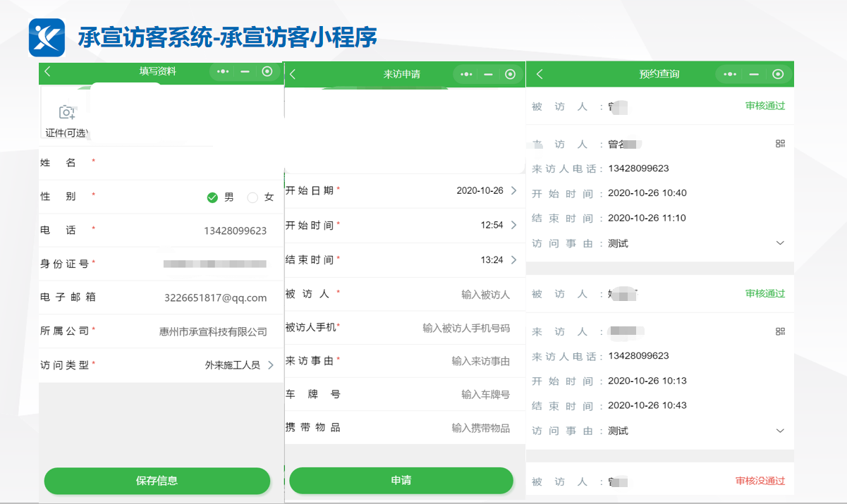Show QR code for first visitor record
The height and width of the screenshot is (504, 847).
[x=780, y=144]
